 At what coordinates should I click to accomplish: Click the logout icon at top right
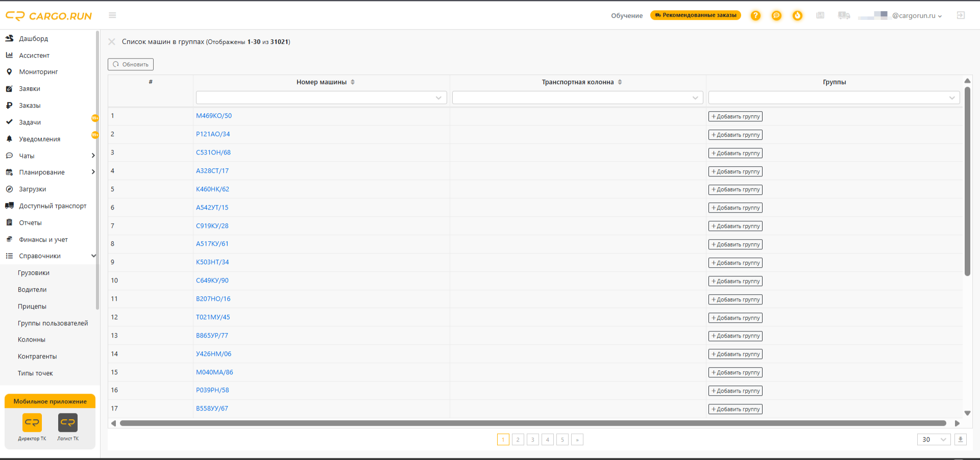tap(961, 15)
